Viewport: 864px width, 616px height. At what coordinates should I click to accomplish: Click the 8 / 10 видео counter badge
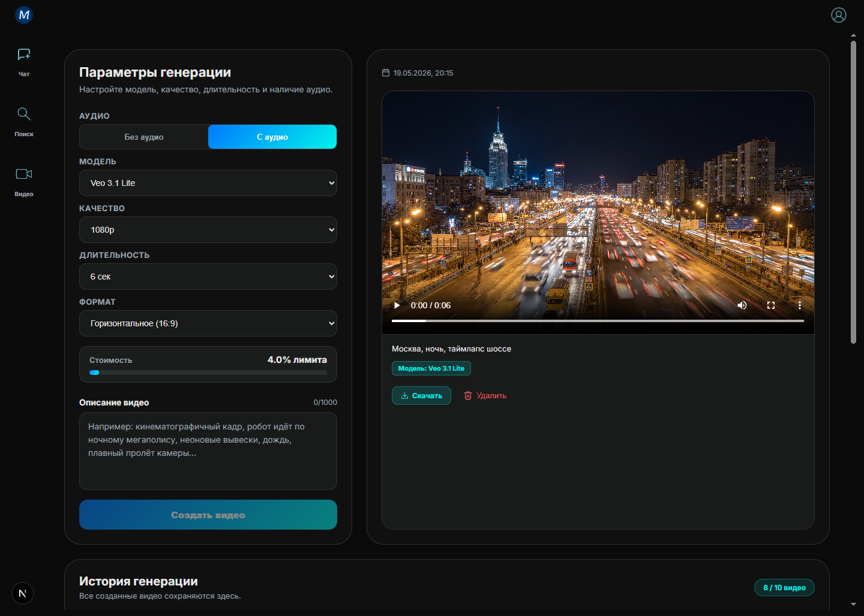click(x=784, y=588)
